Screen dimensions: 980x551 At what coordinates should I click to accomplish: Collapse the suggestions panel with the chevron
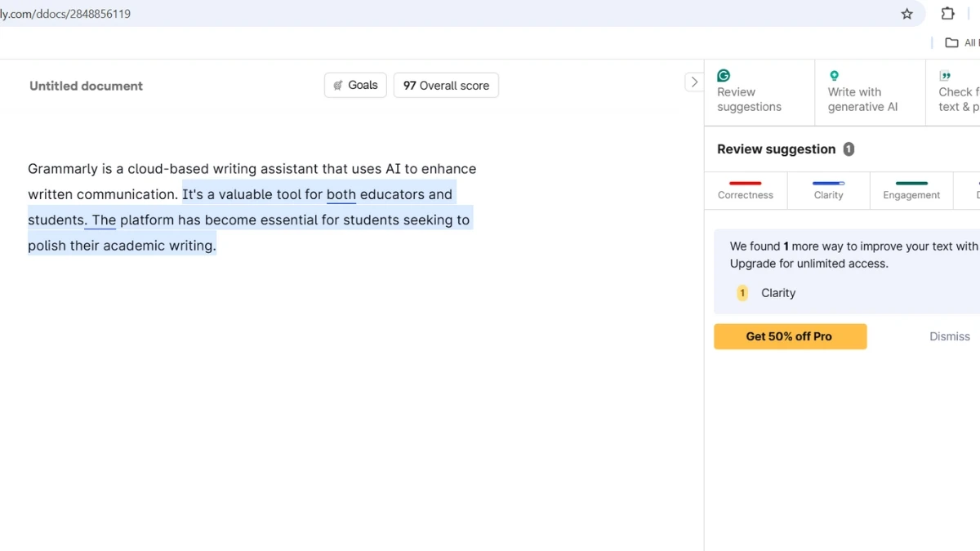694,82
